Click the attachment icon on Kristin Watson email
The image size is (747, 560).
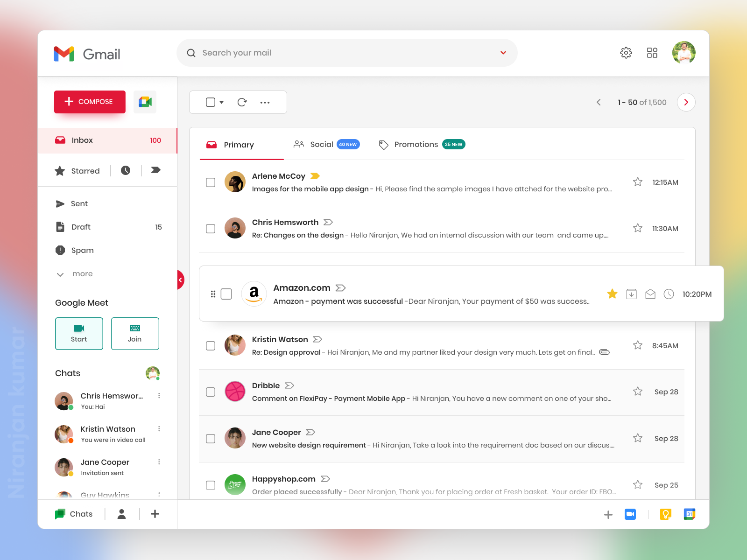point(605,352)
